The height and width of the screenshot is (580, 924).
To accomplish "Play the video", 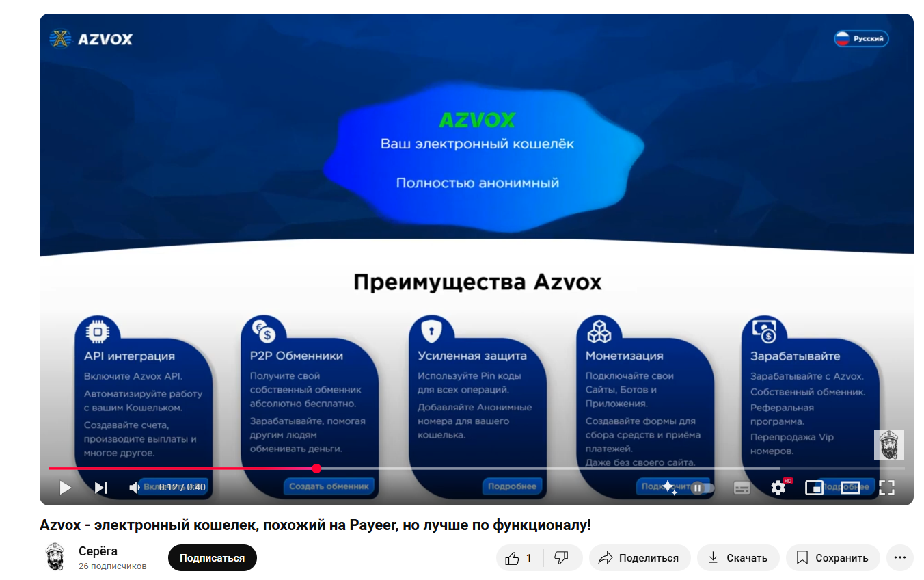I will (65, 487).
